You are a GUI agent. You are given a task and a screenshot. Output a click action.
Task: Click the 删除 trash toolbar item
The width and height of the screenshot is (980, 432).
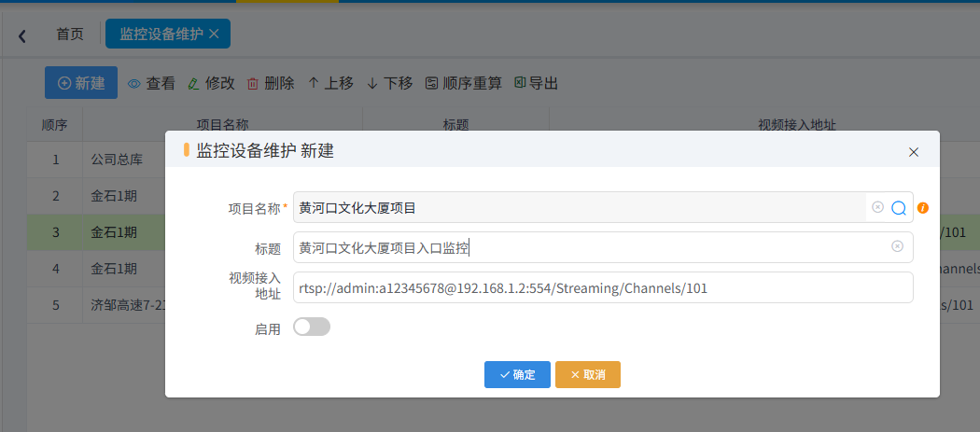click(x=271, y=83)
